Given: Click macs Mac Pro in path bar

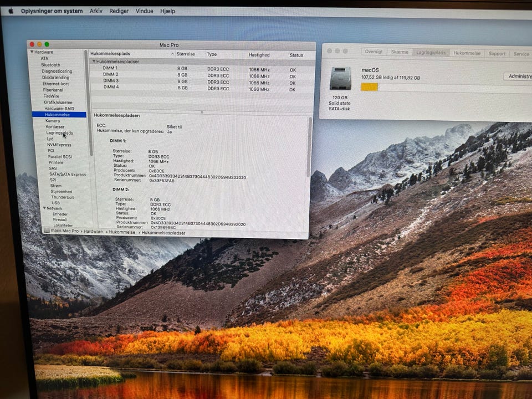Looking at the screenshot, I should 64,231.
